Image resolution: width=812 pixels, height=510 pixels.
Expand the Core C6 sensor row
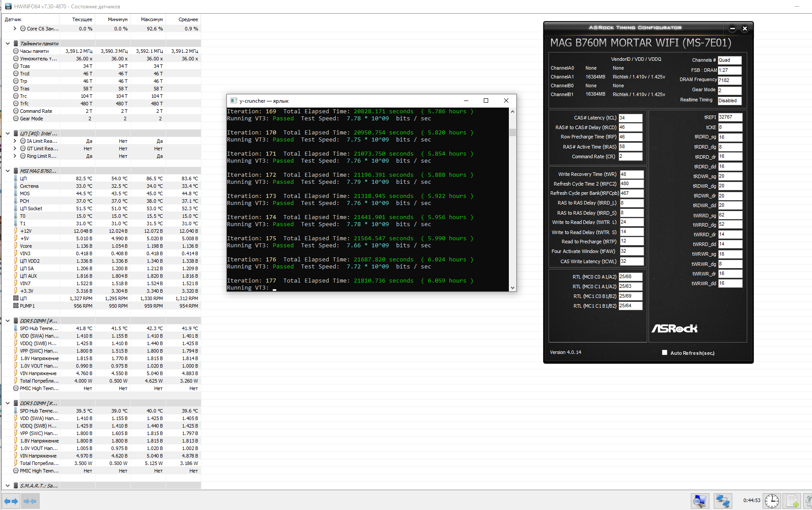click(15, 29)
